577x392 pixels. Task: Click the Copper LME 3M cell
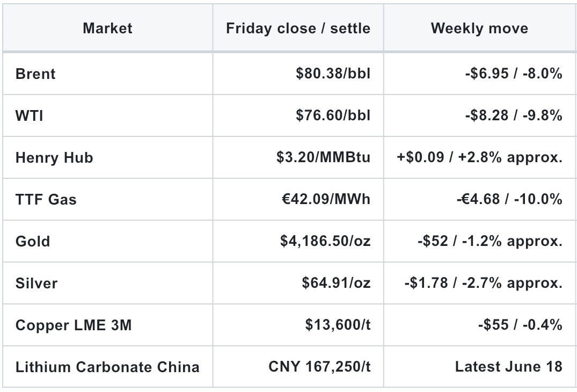[107, 325]
